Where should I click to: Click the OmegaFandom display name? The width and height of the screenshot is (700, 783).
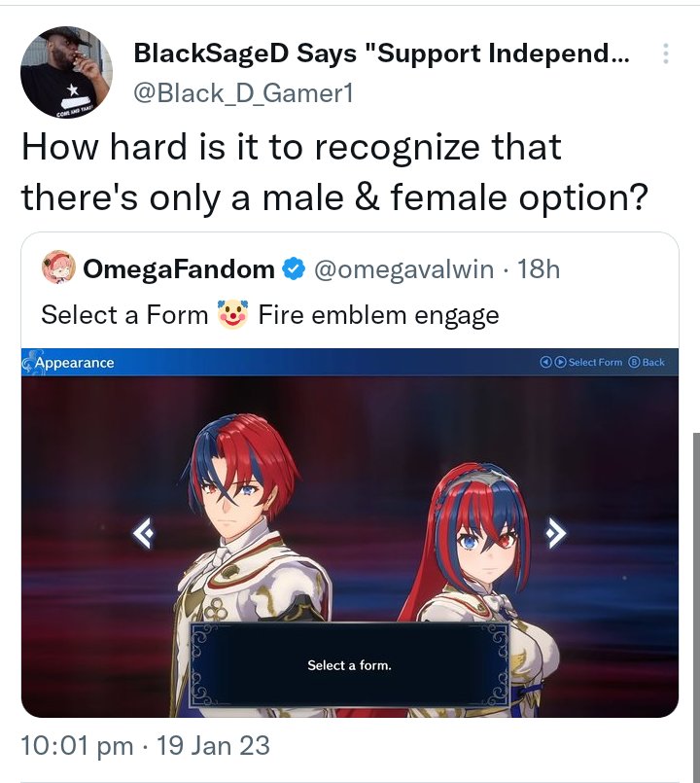179,269
